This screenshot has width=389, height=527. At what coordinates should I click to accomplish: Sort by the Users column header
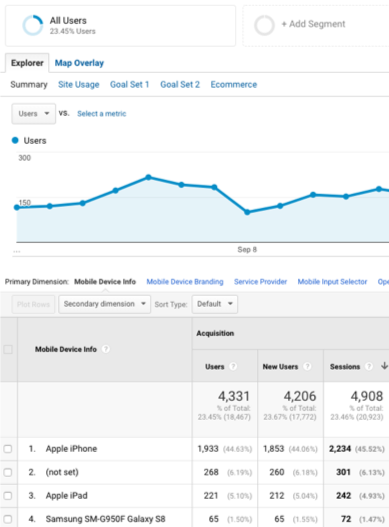coord(215,366)
